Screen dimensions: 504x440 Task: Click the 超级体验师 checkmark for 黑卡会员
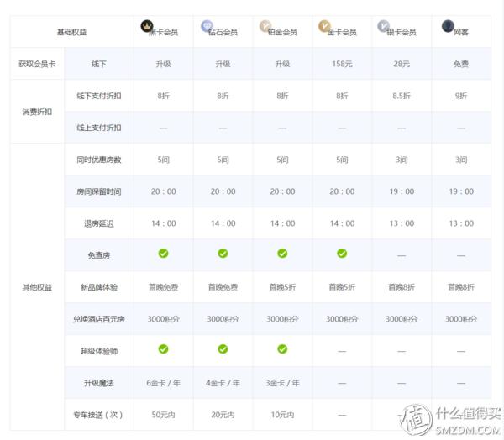pyautogui.click(x=163, y=349)
